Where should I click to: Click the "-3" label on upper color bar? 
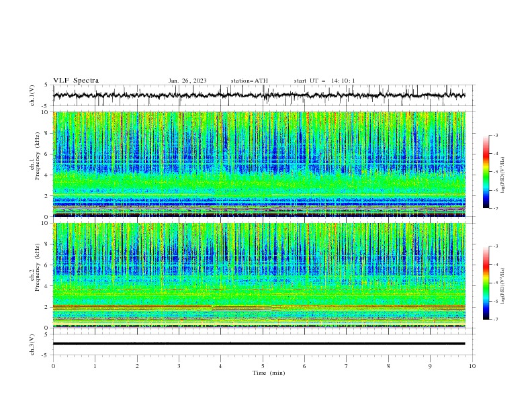[496, 135]
